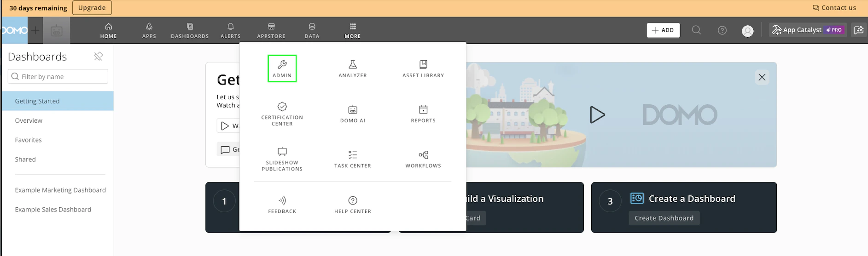Click the step 3 number circle
Viewport: 868px width, 256px height.
pyautogui.click(x=610, y=201)
